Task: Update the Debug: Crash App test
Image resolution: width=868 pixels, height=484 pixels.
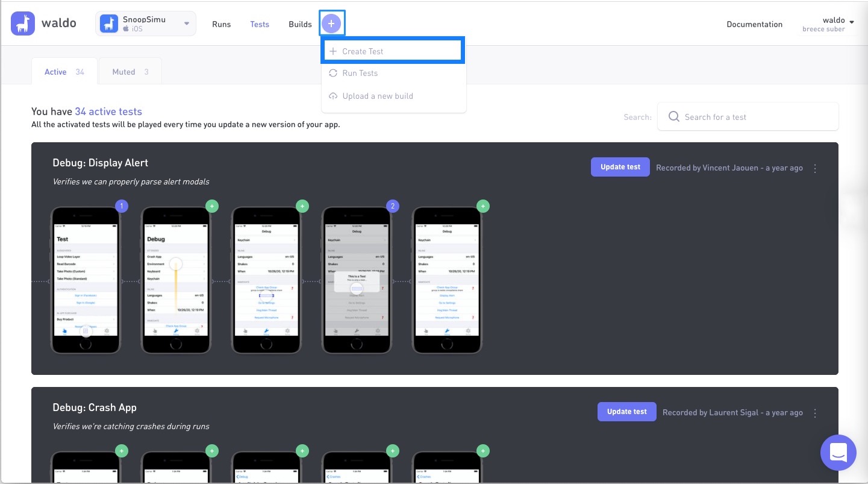Action: pos(627,412)
